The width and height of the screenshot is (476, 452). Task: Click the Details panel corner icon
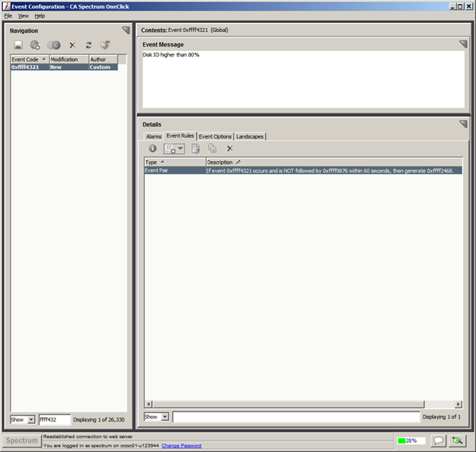463,123
